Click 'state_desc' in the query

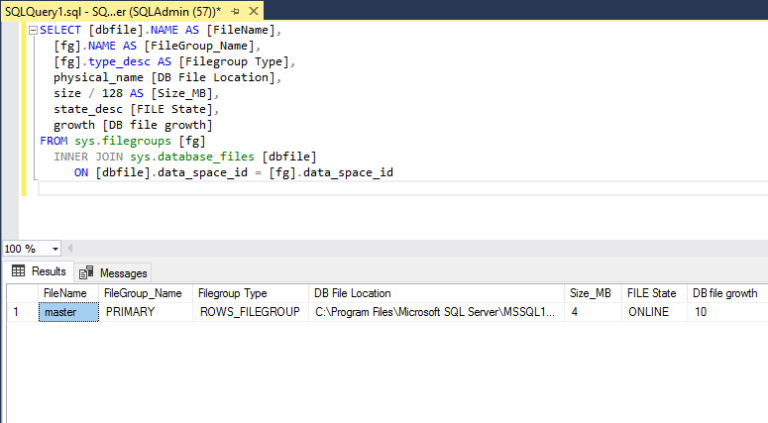88,109
